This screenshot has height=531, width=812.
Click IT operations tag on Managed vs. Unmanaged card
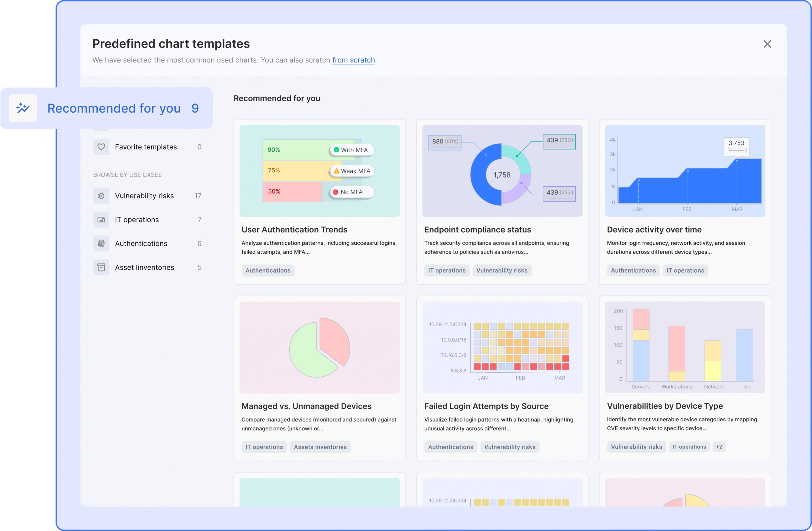point(264,447)
